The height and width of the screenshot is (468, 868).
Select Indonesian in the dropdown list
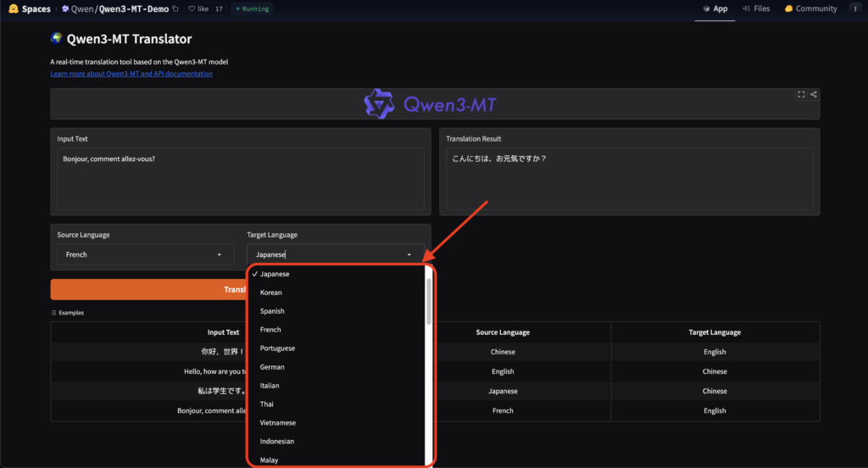[337, 442]
